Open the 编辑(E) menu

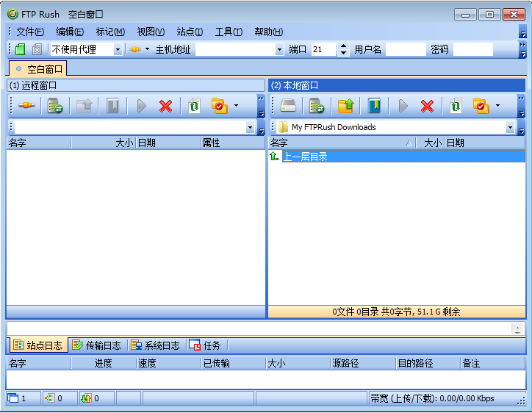[x=70, y=32]
